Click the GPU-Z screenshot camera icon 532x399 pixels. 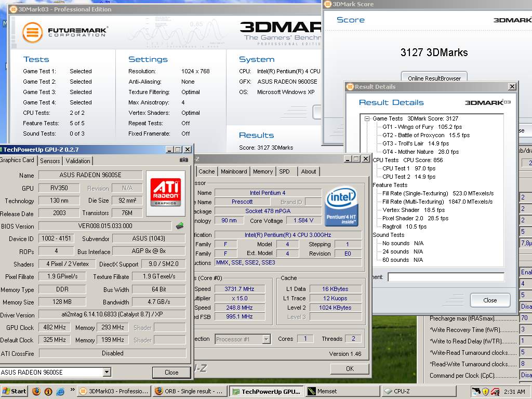point(183,160)
